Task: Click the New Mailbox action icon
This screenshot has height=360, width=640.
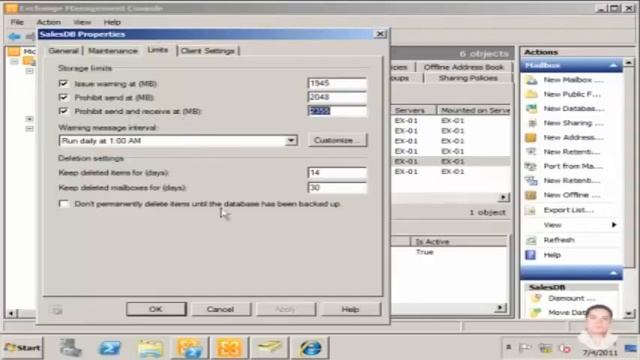Action: point(531,80)
